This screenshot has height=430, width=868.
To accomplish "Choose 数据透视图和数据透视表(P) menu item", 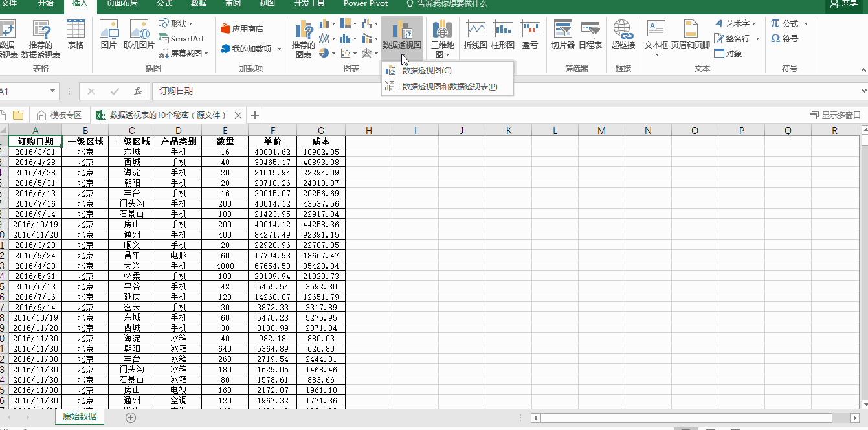I will (x=448, y=86).
